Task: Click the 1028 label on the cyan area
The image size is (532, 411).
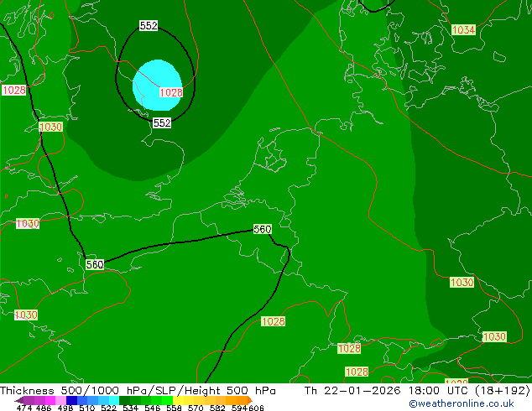Action: (171, 92)
